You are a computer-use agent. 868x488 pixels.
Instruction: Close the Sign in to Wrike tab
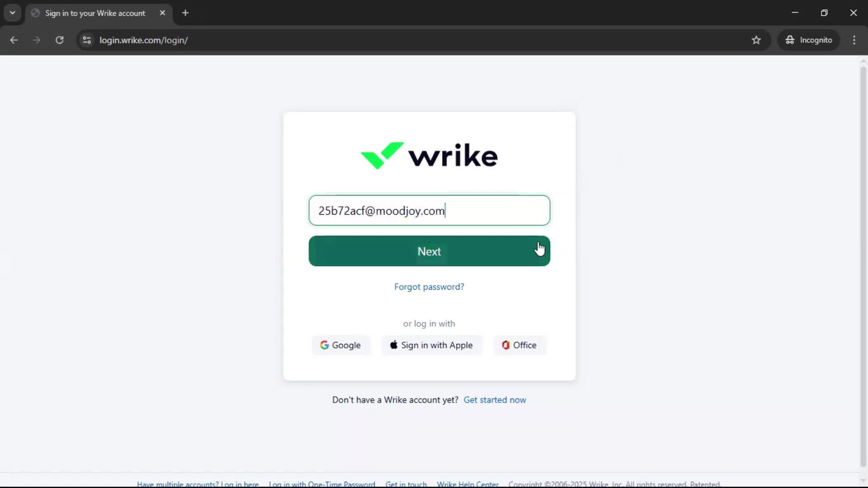click(x=163, y=13)
